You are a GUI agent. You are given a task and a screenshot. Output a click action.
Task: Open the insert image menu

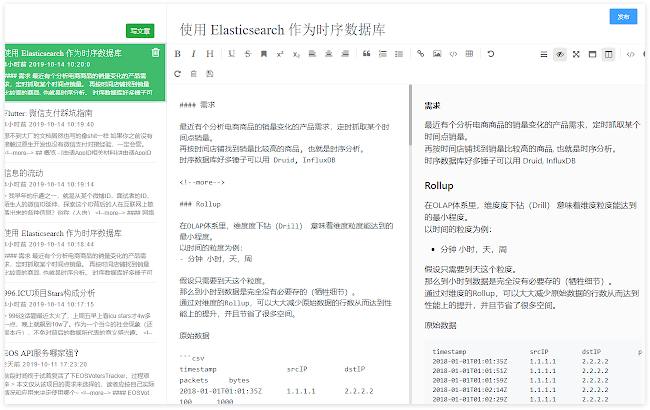(x=437, y=54)
